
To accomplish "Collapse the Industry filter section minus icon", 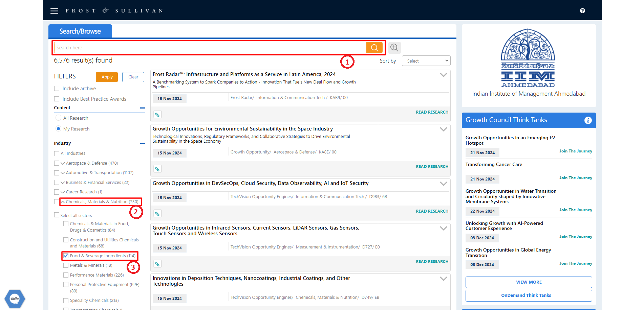I will pyautogui.click(x=143, y=144).
